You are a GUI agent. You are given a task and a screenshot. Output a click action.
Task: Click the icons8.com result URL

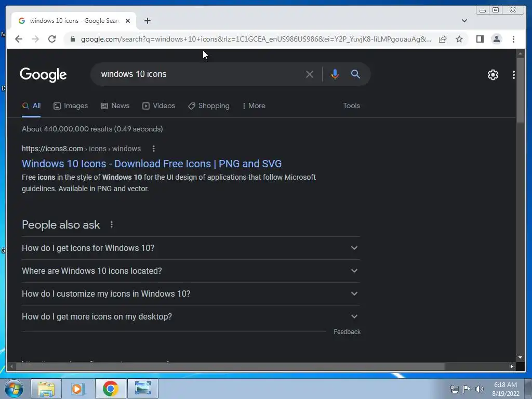[81, 149]
